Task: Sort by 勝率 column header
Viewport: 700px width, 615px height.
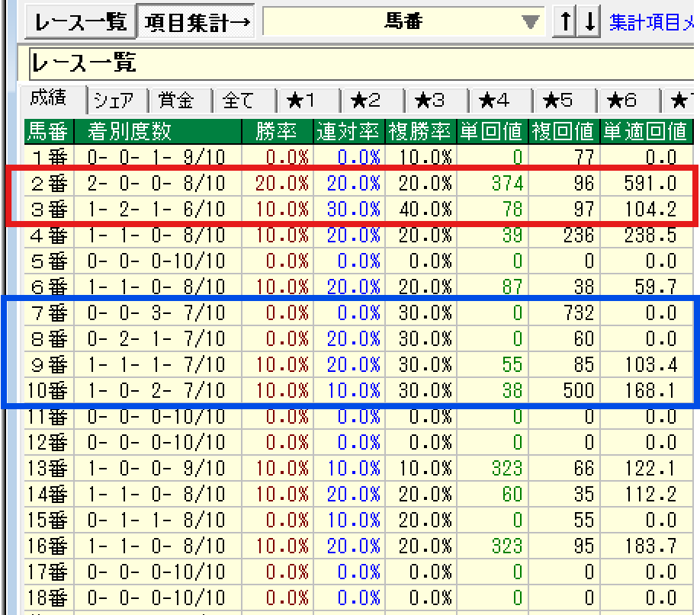Action: pyautogui.click(x=276, y=132)
